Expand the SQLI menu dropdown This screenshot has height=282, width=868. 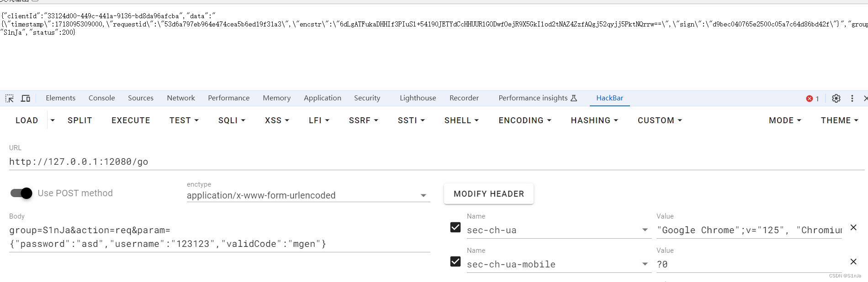click(232, 120)
